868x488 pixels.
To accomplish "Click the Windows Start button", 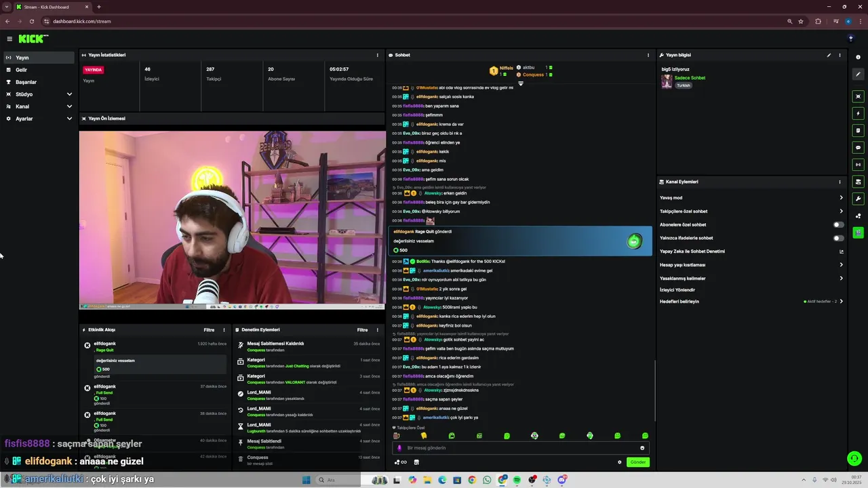I will click(306, 480).
